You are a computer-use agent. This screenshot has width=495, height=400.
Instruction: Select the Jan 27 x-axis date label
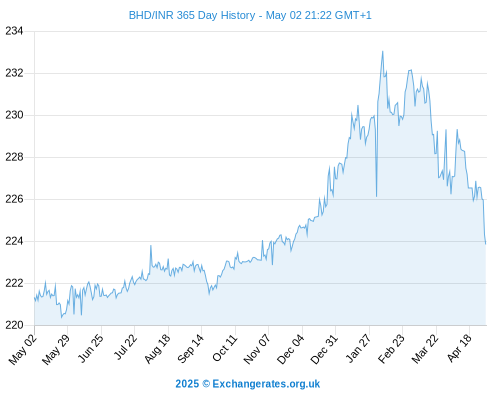pos(358,348)
